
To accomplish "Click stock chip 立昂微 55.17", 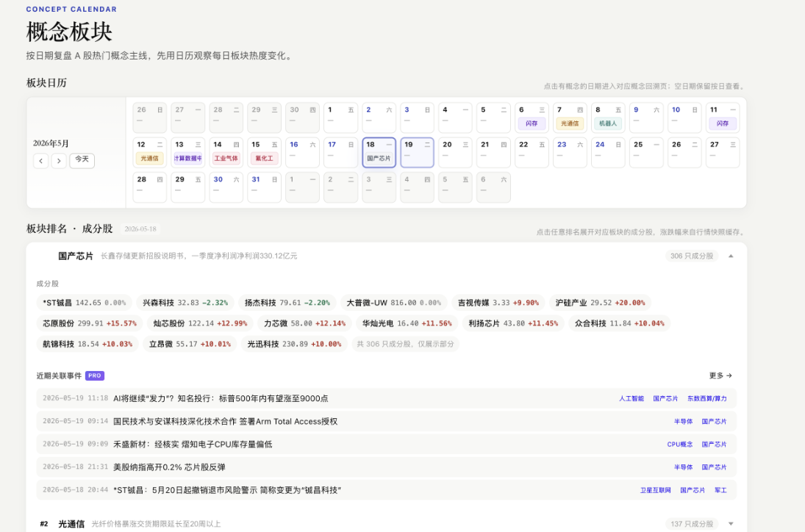I will click(190, 344).
